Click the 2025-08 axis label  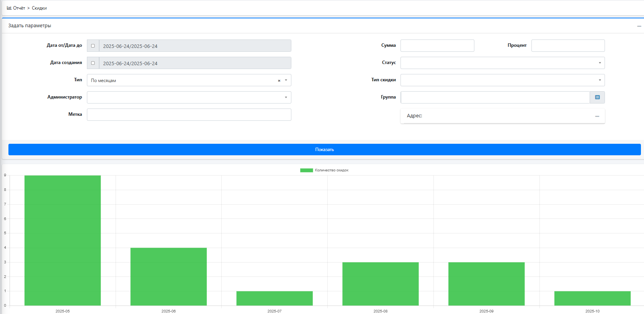pos(380,311)
